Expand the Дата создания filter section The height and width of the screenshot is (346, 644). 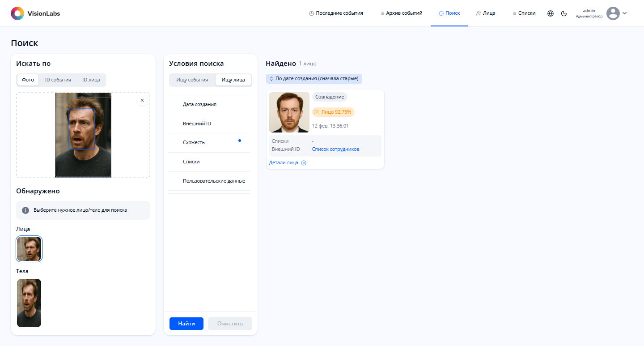click(209, 104)
